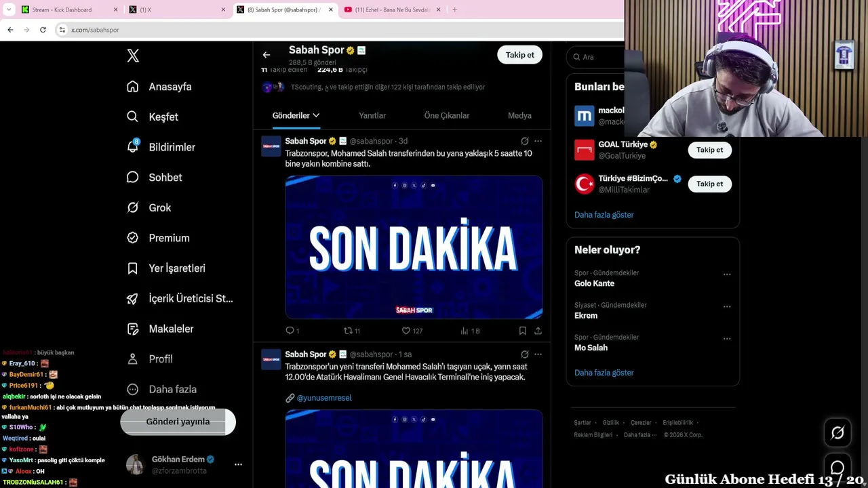Open the floating Grok button
The height and width of the screenshot is (488, 868).
pyautogui.click(x=837, y=433)
